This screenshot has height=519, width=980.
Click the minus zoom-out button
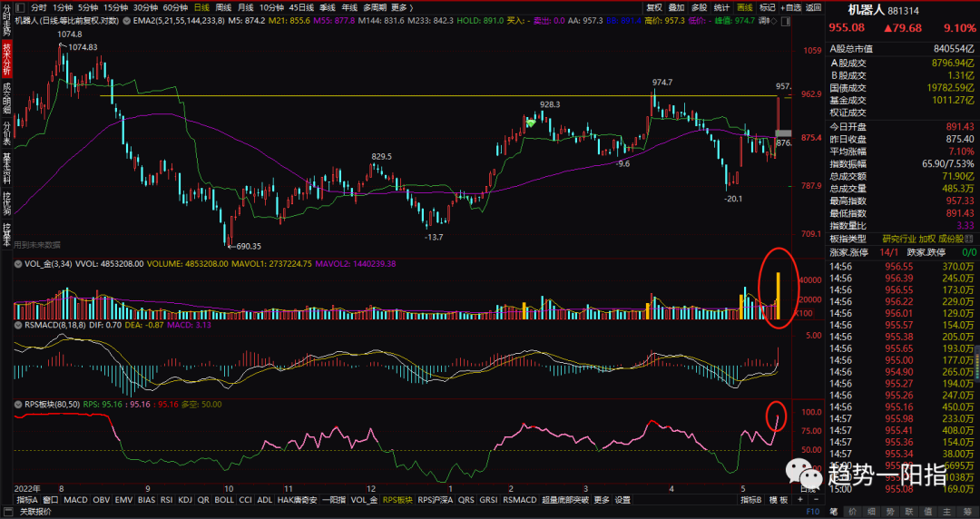(817, 500)
